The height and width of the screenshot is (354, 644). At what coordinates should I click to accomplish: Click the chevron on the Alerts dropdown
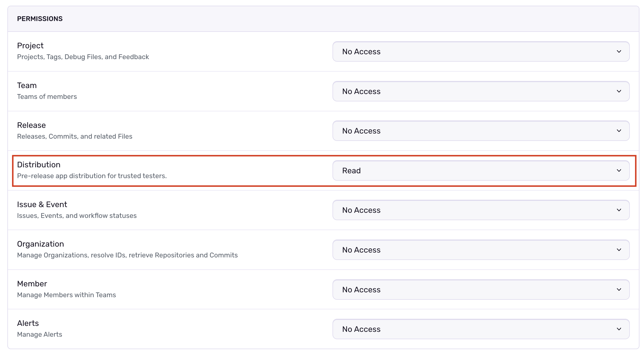(x=619, y=329)
